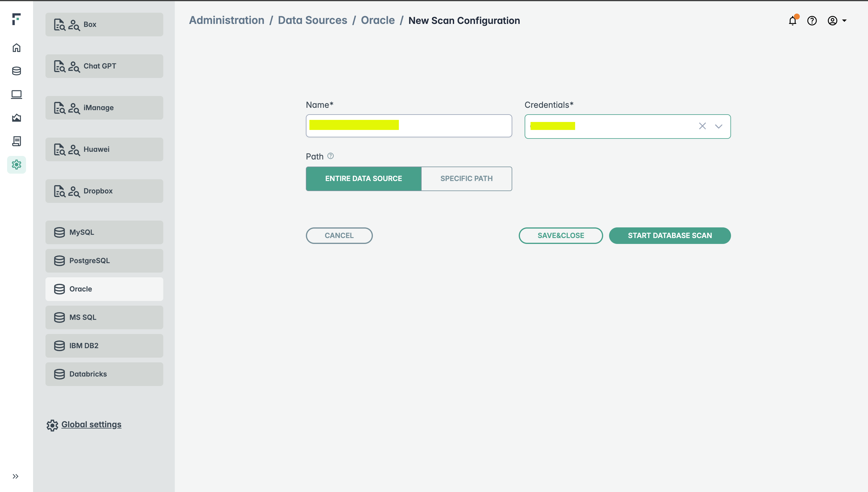Click the database stack sidebar icon
The width and height of the screenshot is (868, 492).
point(16,71)
